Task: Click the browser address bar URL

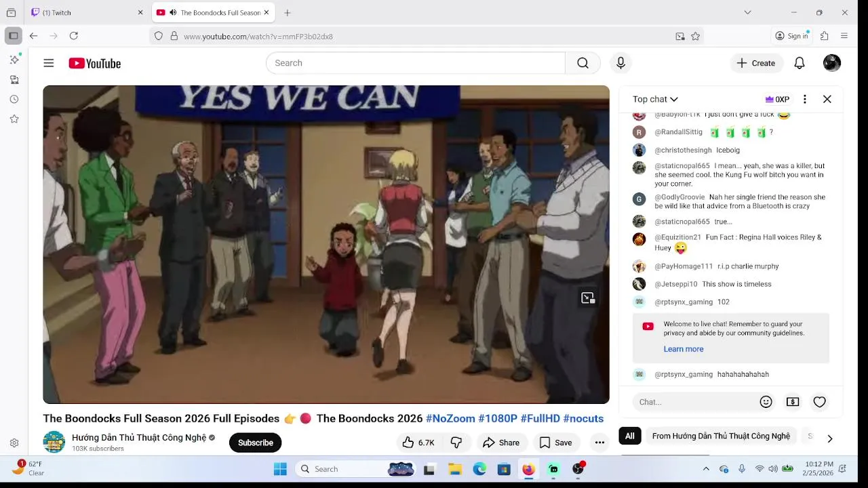Action: click(258, 37)
